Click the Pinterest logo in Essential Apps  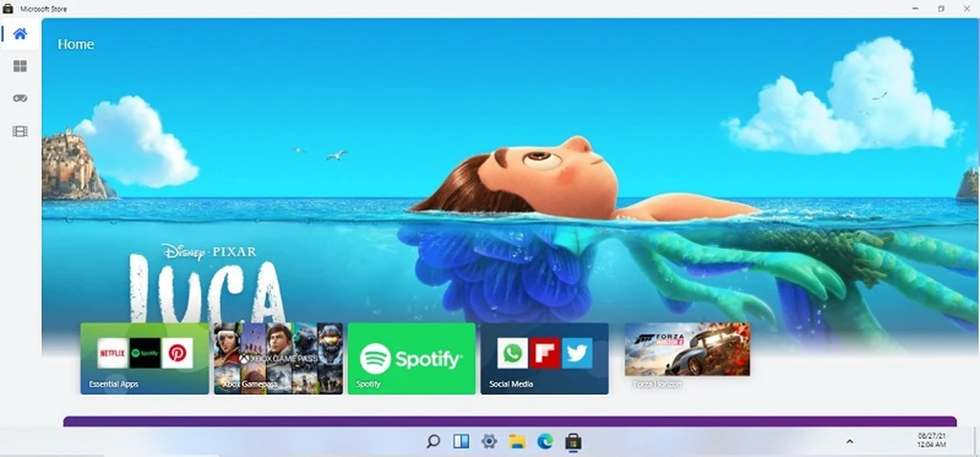pyautogui.click(x=177, y=354)
